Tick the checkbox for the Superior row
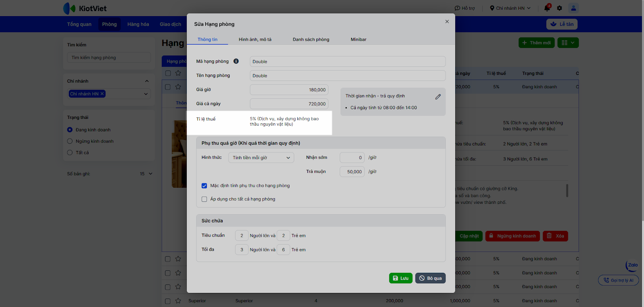This screenshot has height=307, width=644. click(168, 301)
